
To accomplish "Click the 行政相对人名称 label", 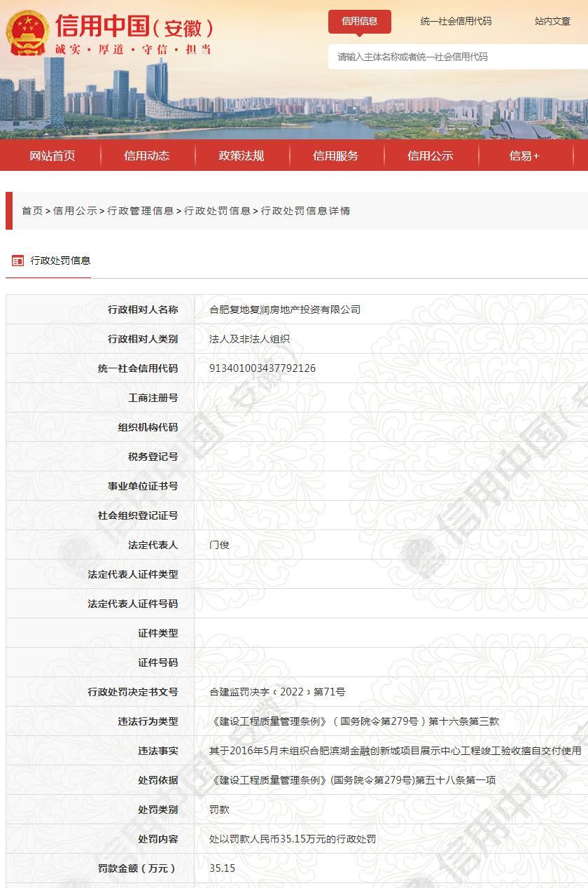I will tap(143, 310).
